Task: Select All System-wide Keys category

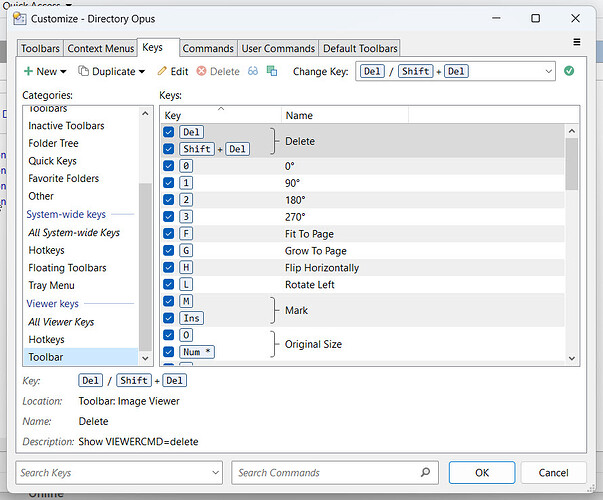Action: click(x=80, y=233)
